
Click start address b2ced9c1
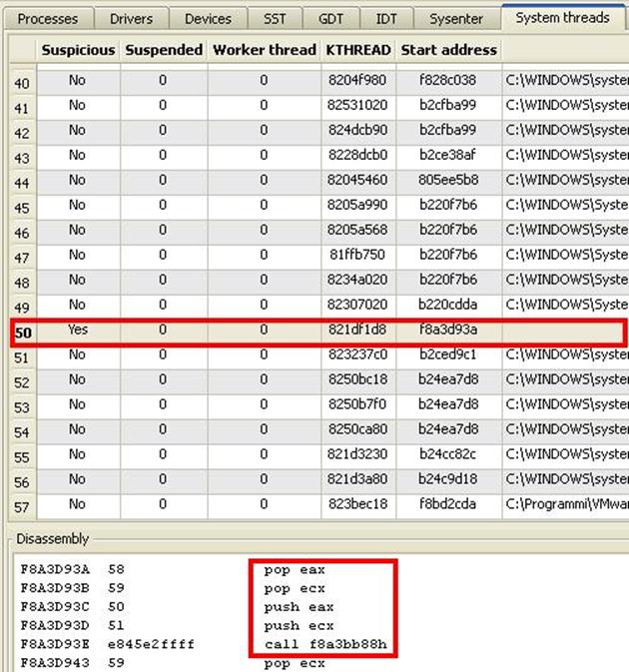point(447,354)
